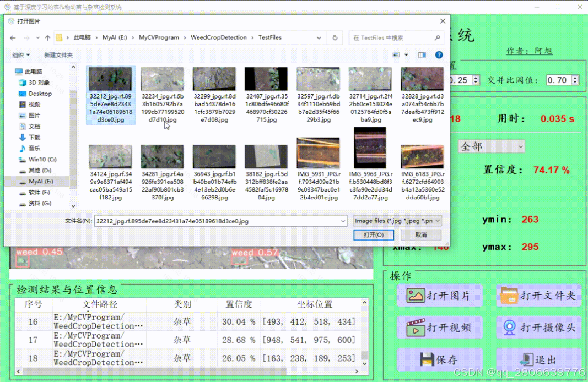The image size is (588, 382).
Task: Click 打开图片 button
Action: pos(440,296)
